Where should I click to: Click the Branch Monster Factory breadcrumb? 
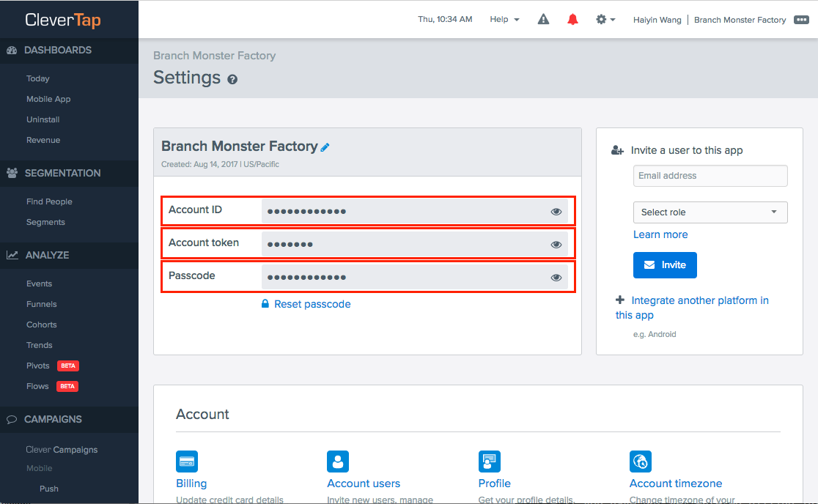pos(215,55)
